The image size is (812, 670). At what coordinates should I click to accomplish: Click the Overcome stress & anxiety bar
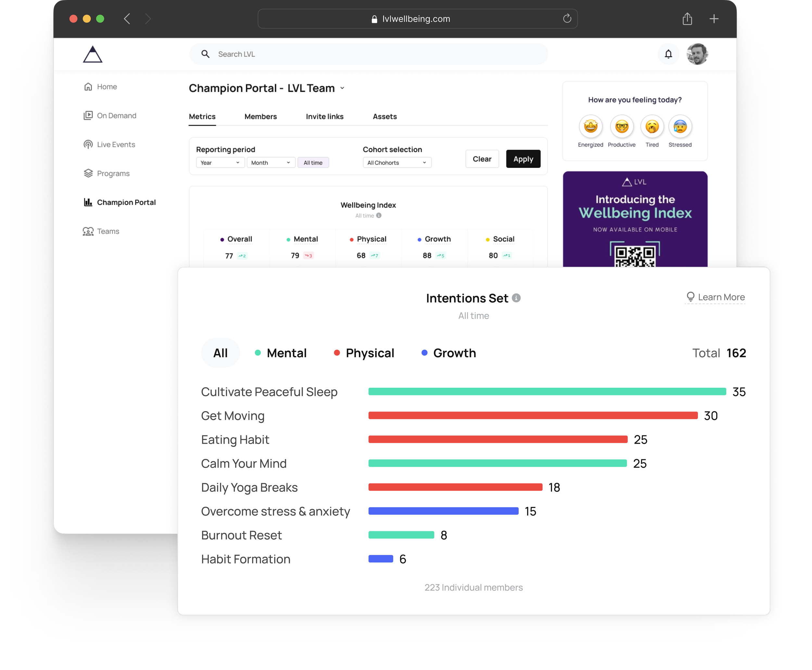443,511
